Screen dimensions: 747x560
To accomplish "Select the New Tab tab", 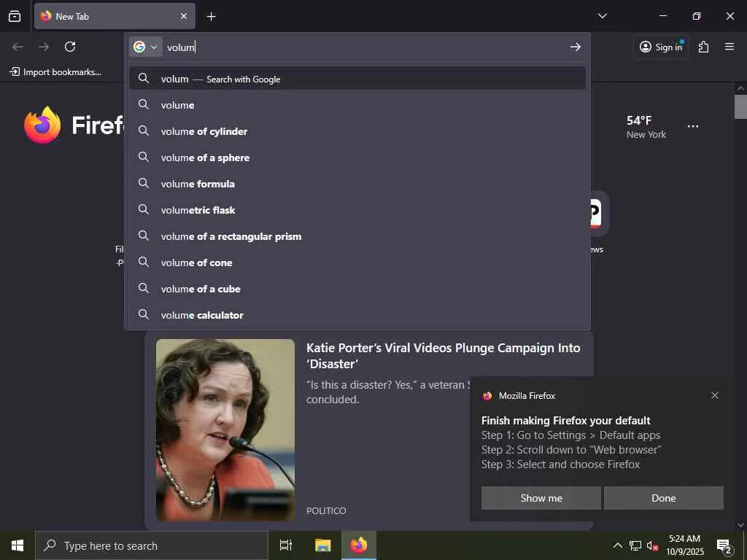I will [115, 16].
